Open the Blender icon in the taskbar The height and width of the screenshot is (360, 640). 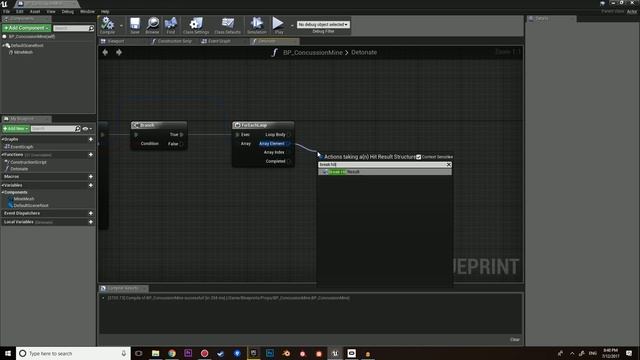(286, 353)
